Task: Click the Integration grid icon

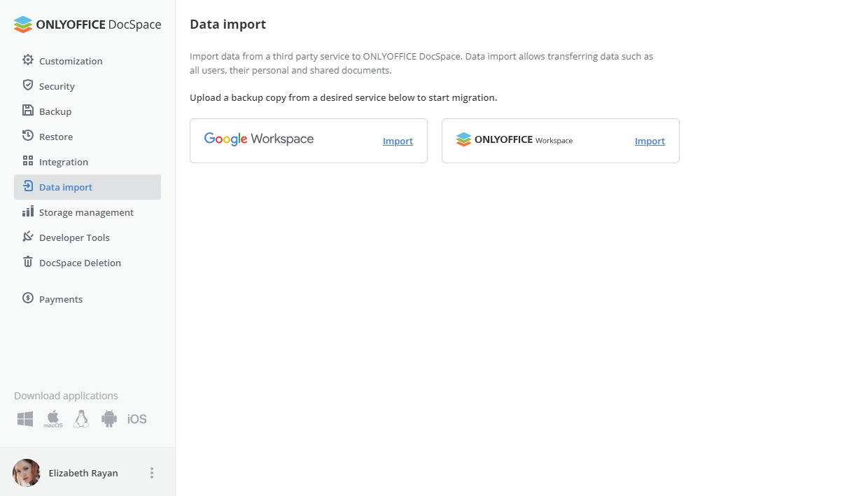Action: [x=28, y=161]
